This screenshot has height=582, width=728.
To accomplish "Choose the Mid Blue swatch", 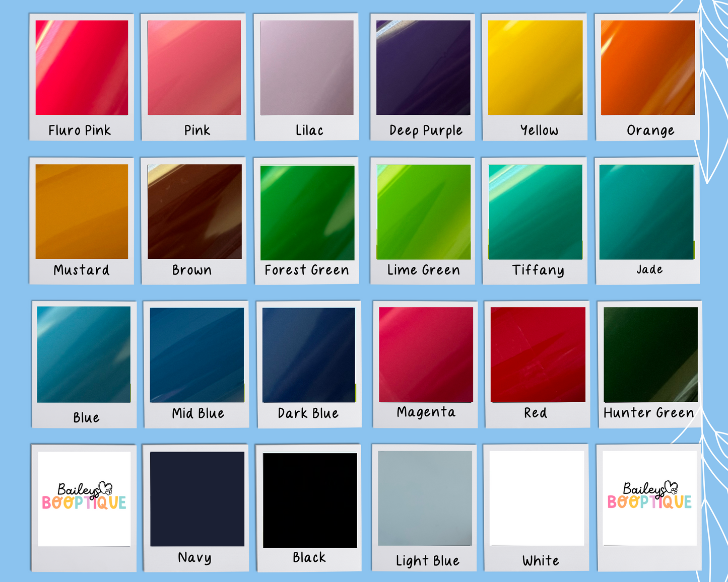I will tap(197, 355).
